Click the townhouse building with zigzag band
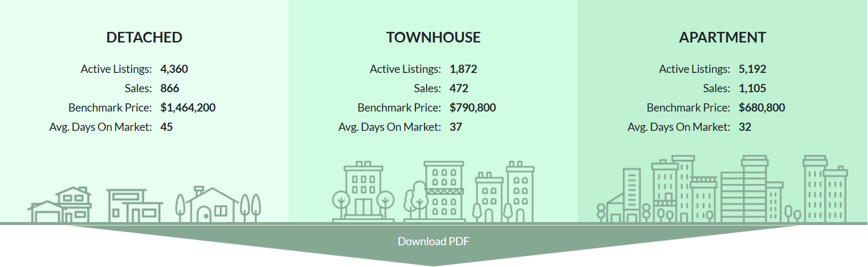 point(444,192)
